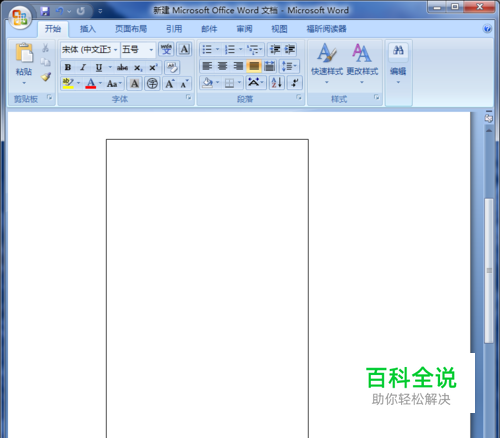Open the font name dropdown
The image size is (500, 438).
tap(115, 50)
